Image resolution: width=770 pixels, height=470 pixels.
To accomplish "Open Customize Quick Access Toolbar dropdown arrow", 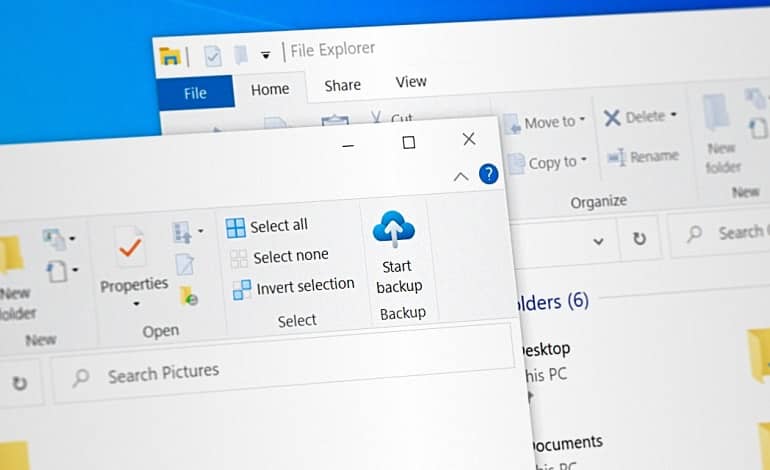I will tap(266, 55).
